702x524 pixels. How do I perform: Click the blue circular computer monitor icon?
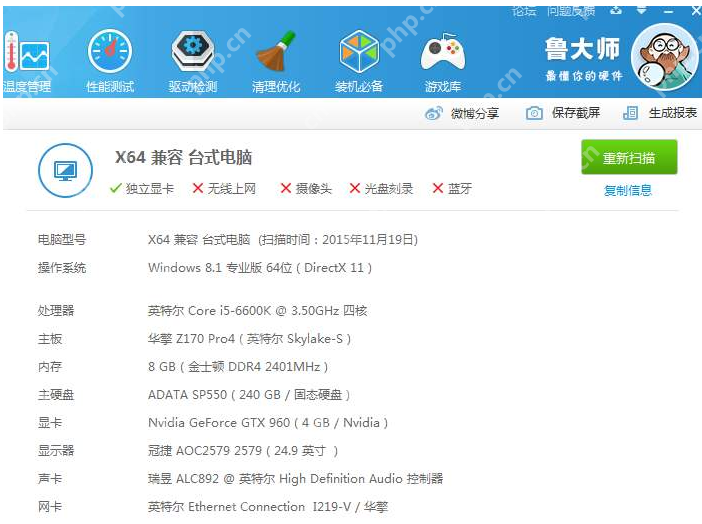[65, 170]
